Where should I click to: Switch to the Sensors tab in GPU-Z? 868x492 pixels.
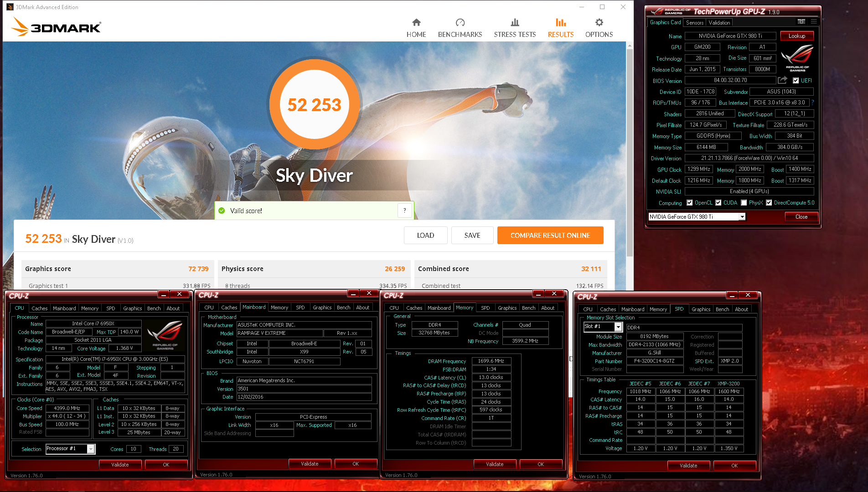tap(695, 22)
